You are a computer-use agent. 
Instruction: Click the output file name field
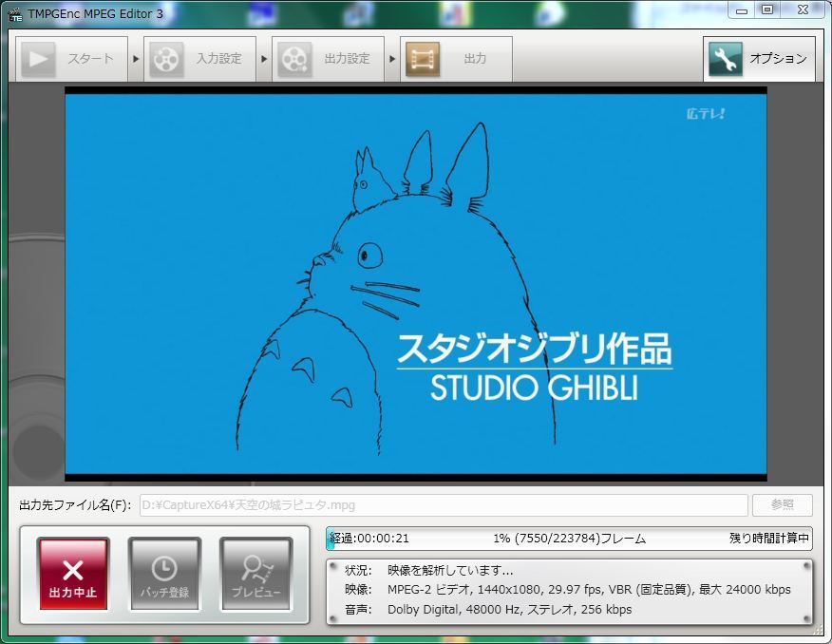(x=444, y=505)
